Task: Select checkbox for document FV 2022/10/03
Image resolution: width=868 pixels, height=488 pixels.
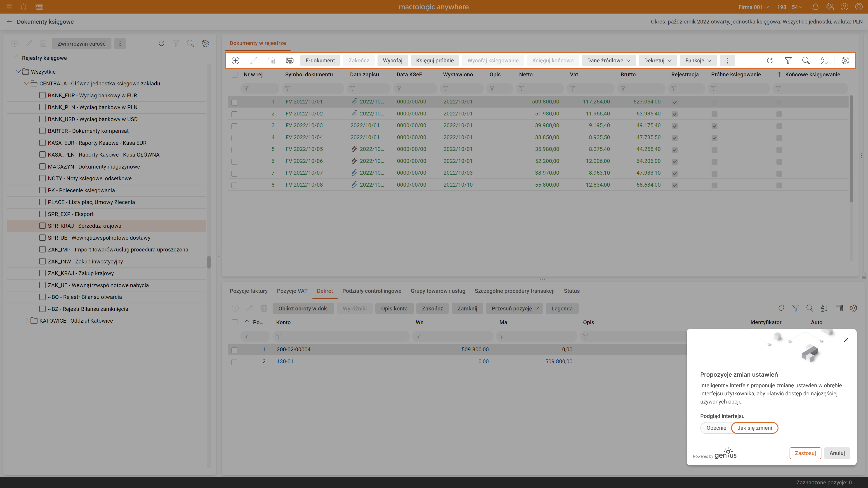Action: coord(235,126)
